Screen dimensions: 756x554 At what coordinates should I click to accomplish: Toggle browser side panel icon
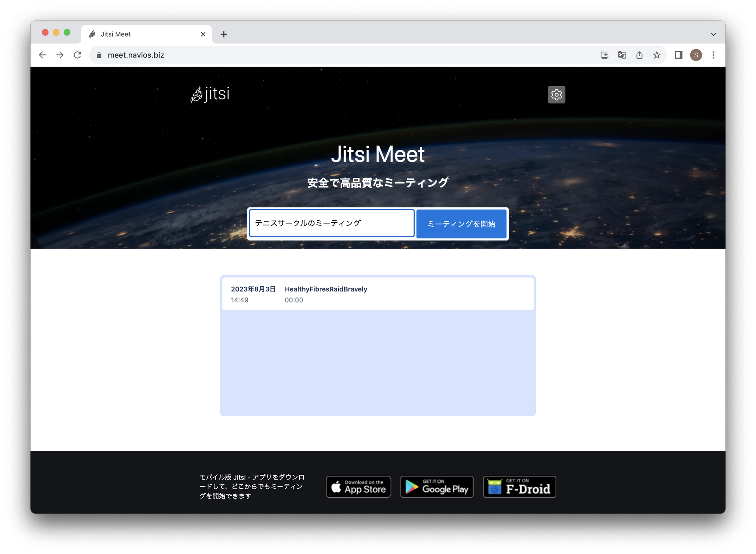click(678, 55)
